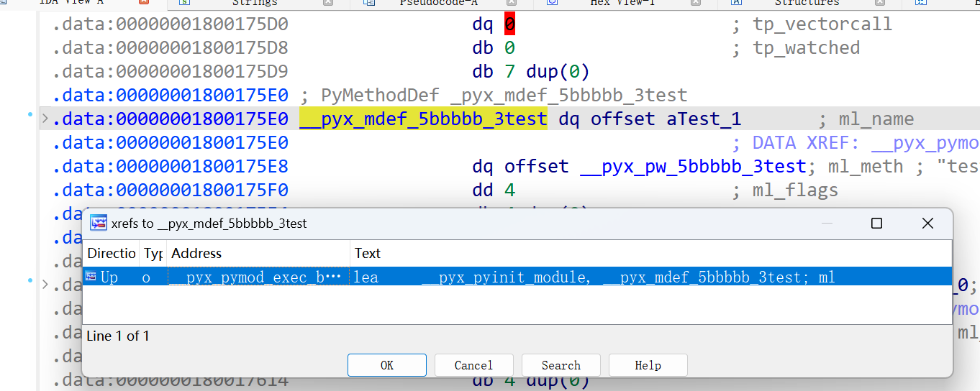Sort xrefs by the Address column header

pos(258,253)
